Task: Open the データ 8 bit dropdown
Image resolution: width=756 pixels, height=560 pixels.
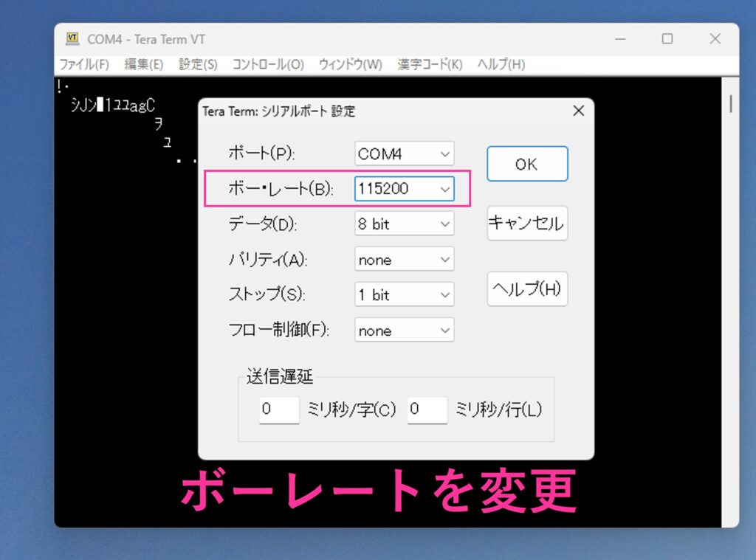Action: click(x=404, y=224)
